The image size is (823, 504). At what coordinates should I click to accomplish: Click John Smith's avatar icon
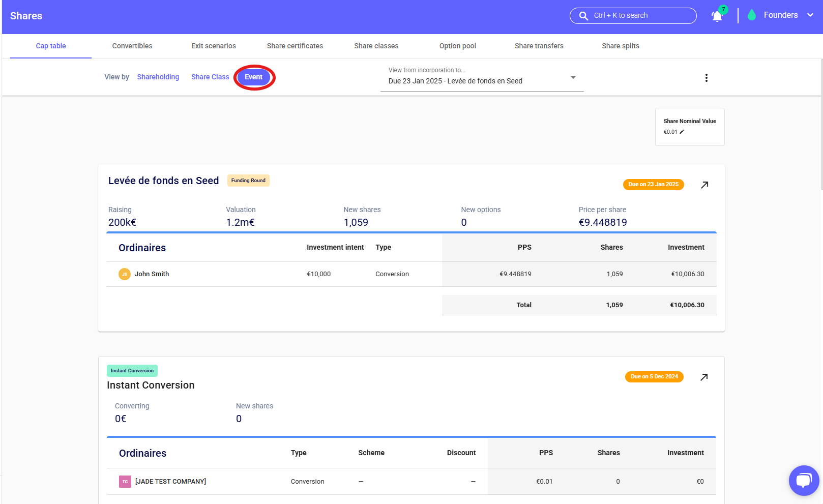coord(125,274)
